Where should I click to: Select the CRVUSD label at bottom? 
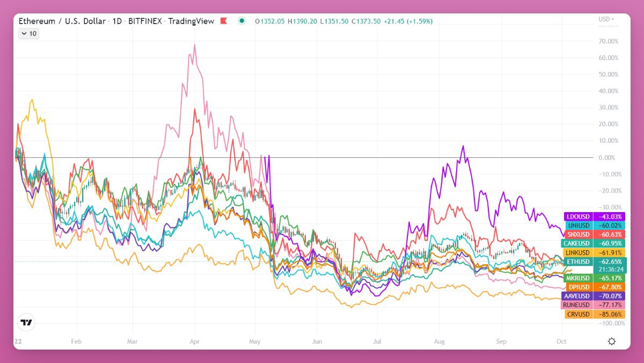click(577, 314)
